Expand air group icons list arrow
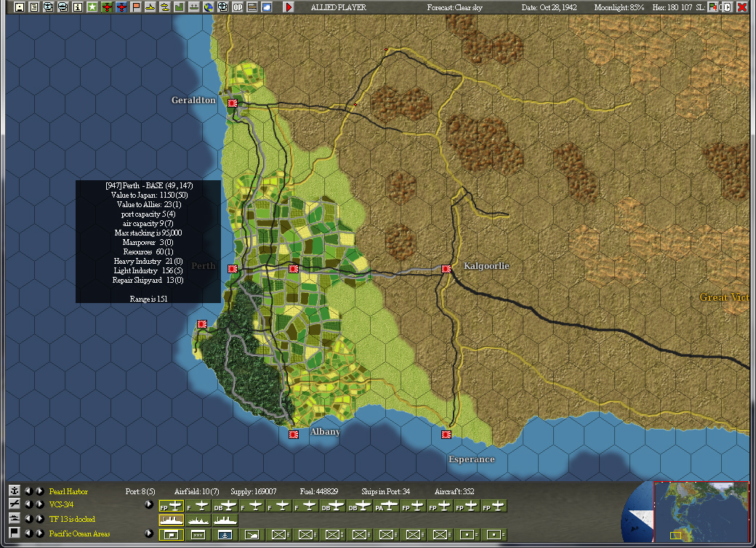This screenshot has height=548, width=756. (x=149, y=504)
